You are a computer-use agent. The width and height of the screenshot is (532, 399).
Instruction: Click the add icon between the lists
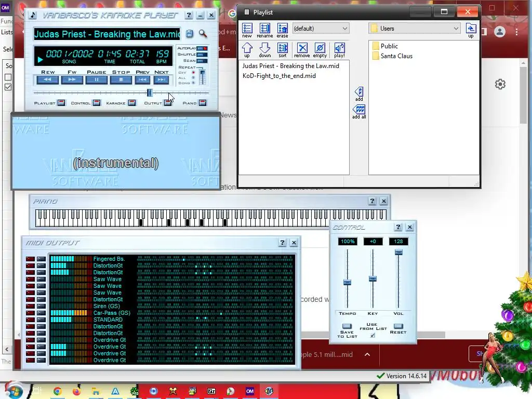(x=359, y=94)
